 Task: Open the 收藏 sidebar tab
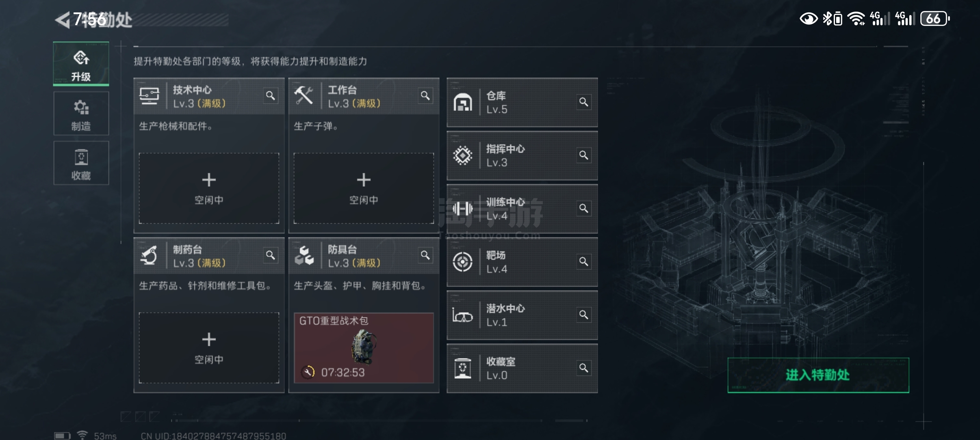pos(81,163)
